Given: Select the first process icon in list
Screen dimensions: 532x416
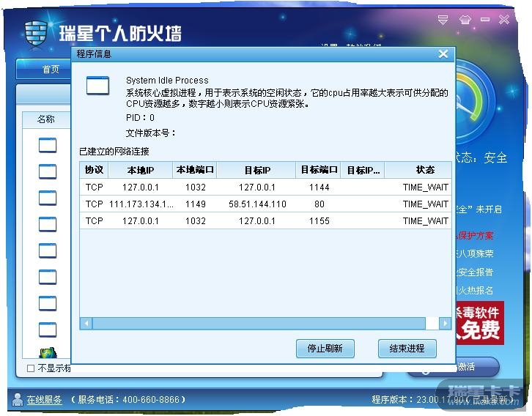Looking at the screenshot, I should click(x=48, y=145).
